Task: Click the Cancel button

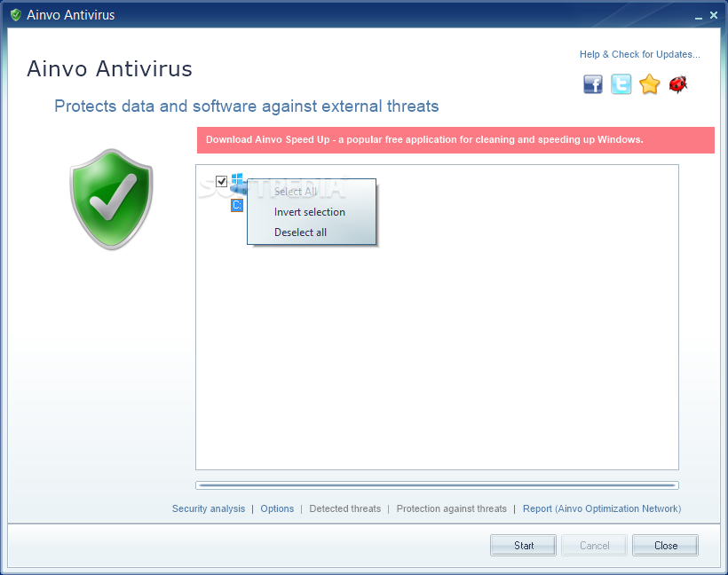Action: click(594, 546)
